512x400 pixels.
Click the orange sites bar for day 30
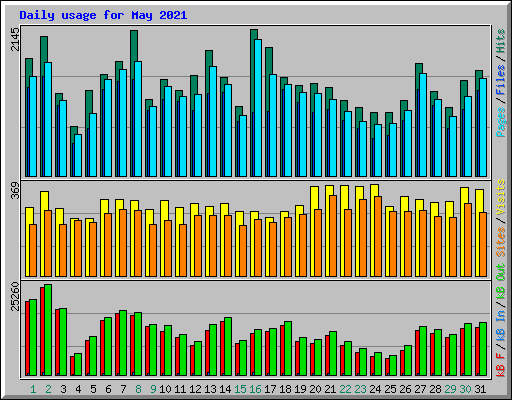(468, 240)
